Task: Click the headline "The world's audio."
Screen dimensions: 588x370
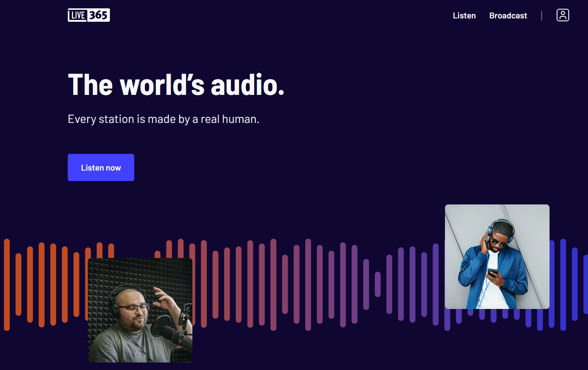Action: [x=176, y=85]
